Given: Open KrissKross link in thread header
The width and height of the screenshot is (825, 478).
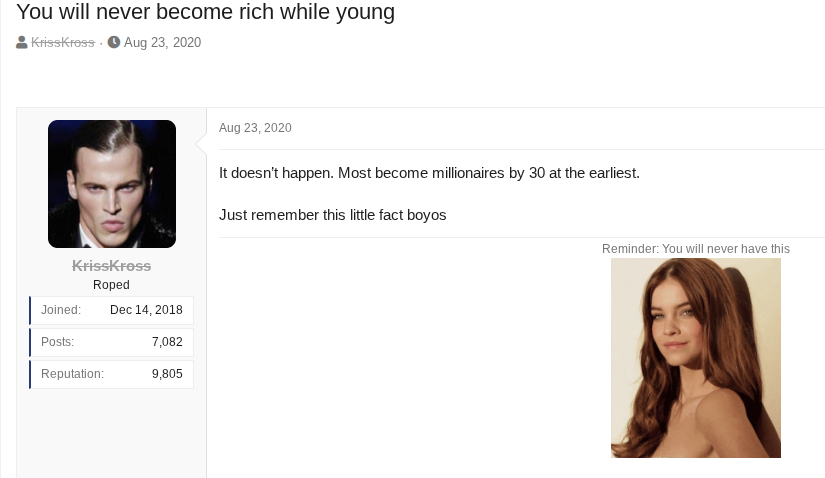Looking at the screenshot, I should tap(63, 43).
